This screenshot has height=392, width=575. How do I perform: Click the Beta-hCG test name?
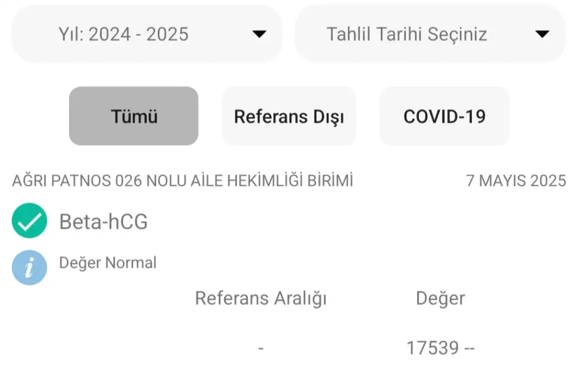(x=103, y=222)
